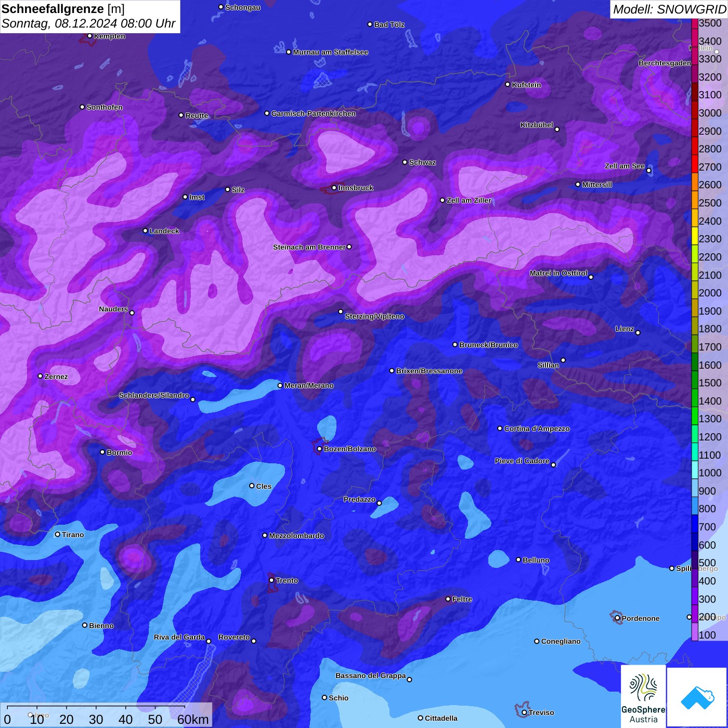Click the 60km scale bar label
This screenshot has height=728, width=728.
[x=193, y=719]
